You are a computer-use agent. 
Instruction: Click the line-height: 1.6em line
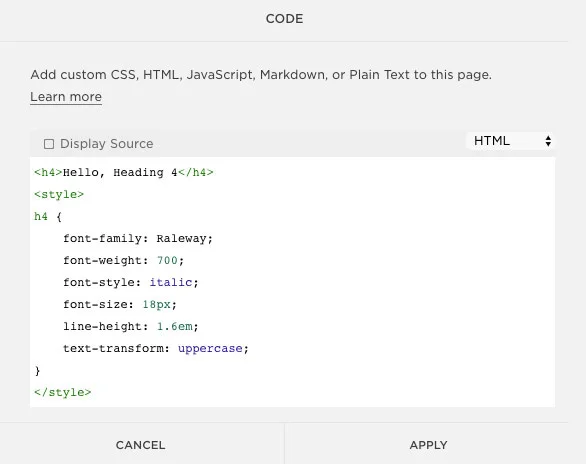(x=130, y=327)
